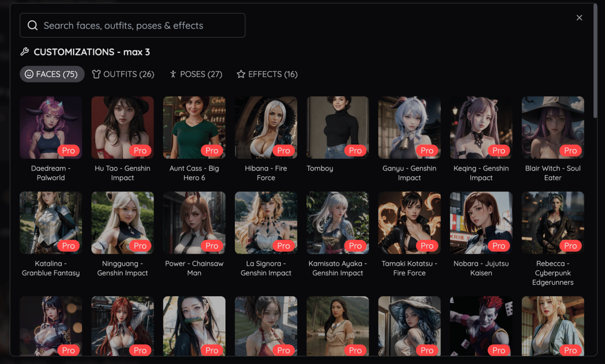Open the OUTFITS (26) tab
605x364 pixels.
coord(123,74)
